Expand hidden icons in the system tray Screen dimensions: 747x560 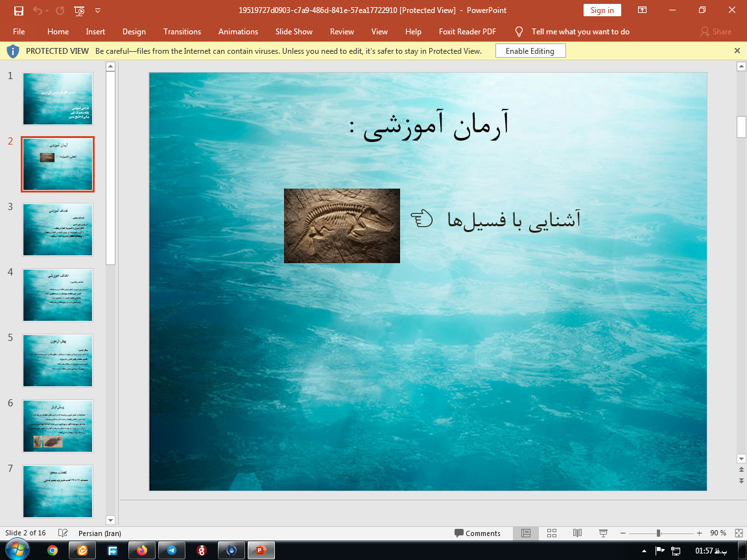point(644,550)
